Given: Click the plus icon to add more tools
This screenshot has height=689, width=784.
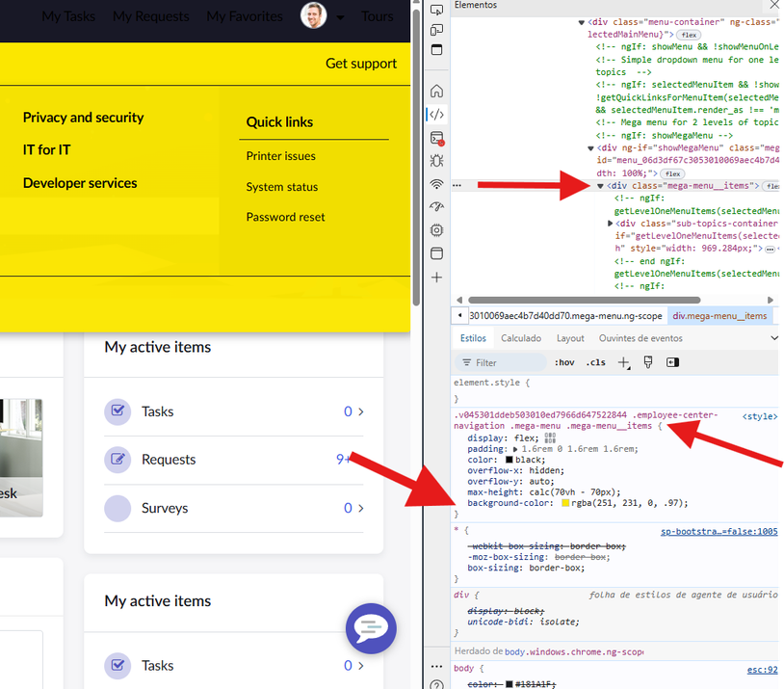Looking at the screenshot, I should (436, 278).
